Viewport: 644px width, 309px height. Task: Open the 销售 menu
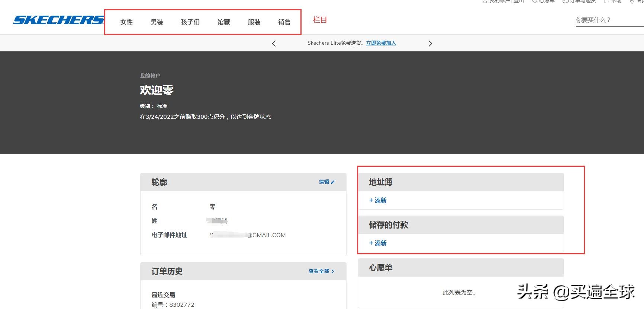[284, 22]
